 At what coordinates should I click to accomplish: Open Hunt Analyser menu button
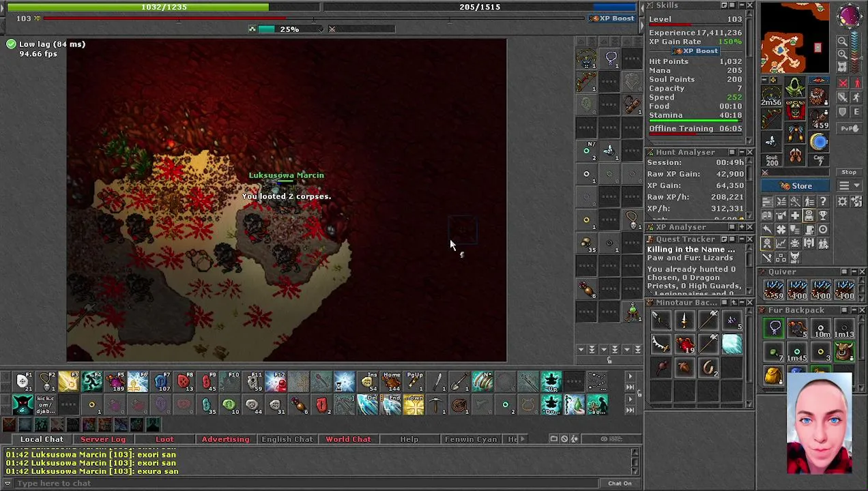(732, 152)
